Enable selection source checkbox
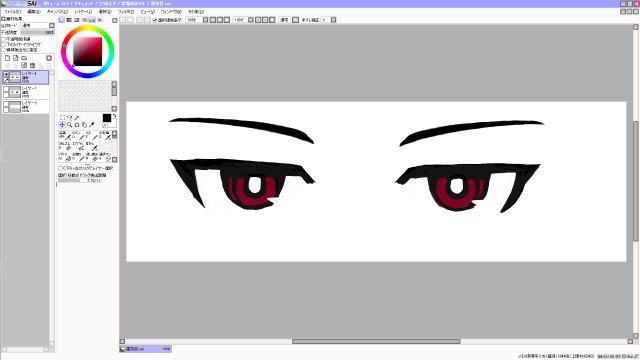Image resolution: width=640 pixels, height=360 pixels. (x=4, y=50)
